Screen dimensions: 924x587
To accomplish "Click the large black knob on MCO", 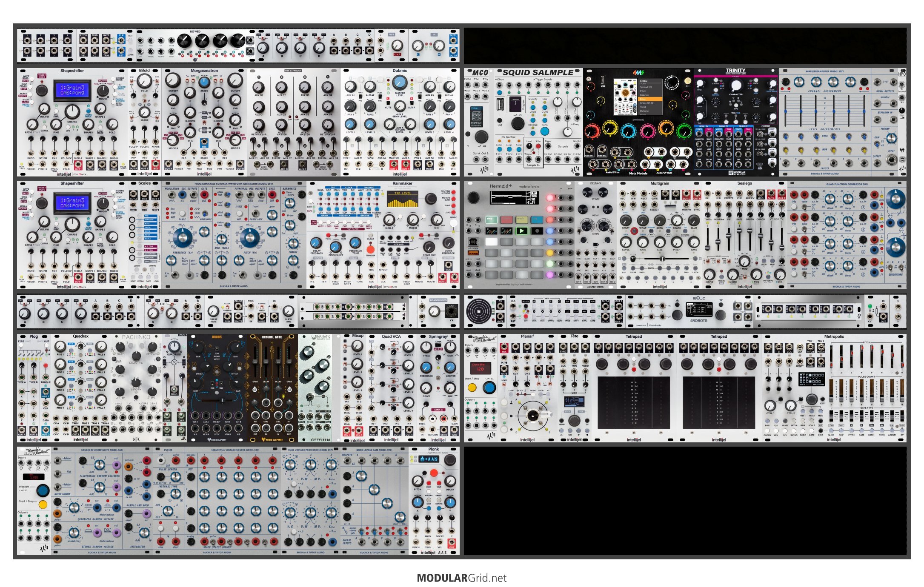I will click(481, 137).
